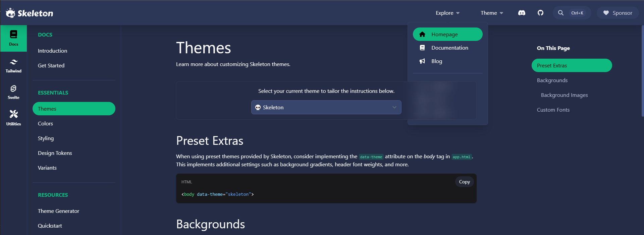Copy the HTML code snippet
This screenshot has width=644, height=235.
(464, 182)
